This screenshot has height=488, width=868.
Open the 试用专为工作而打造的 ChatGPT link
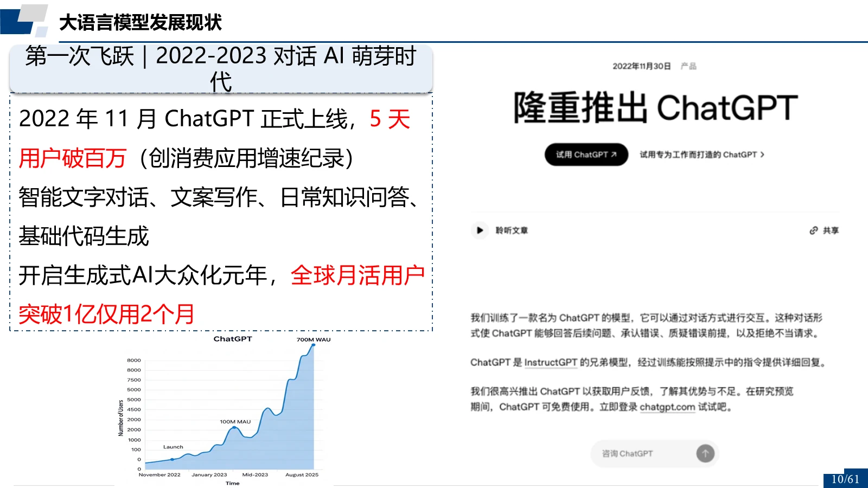tap(701, 155)
